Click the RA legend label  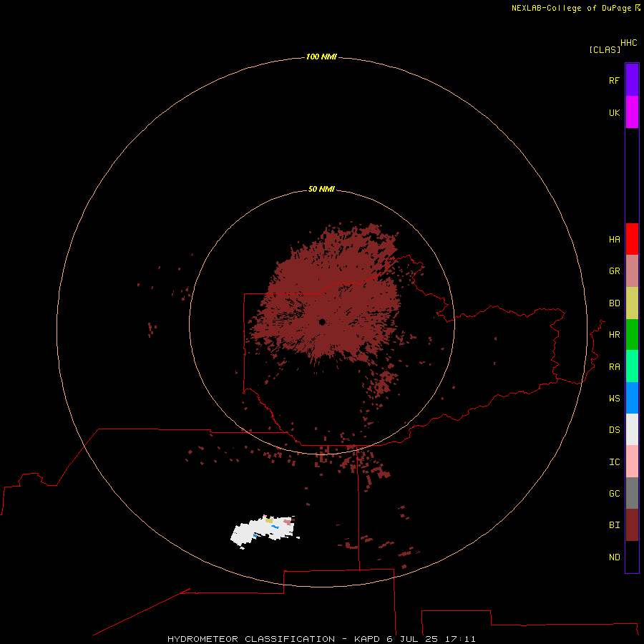615,367
